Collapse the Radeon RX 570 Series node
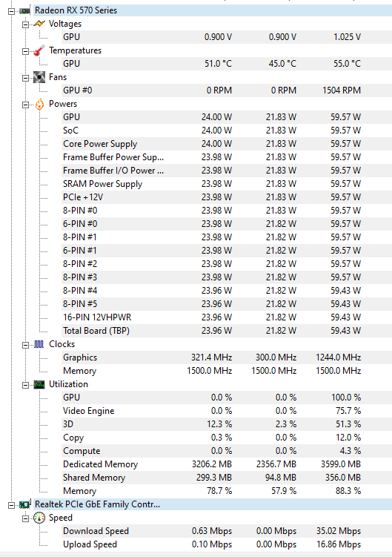Image resolution: width=392 pixels, height=557 pixels. (x=11, y=11)
